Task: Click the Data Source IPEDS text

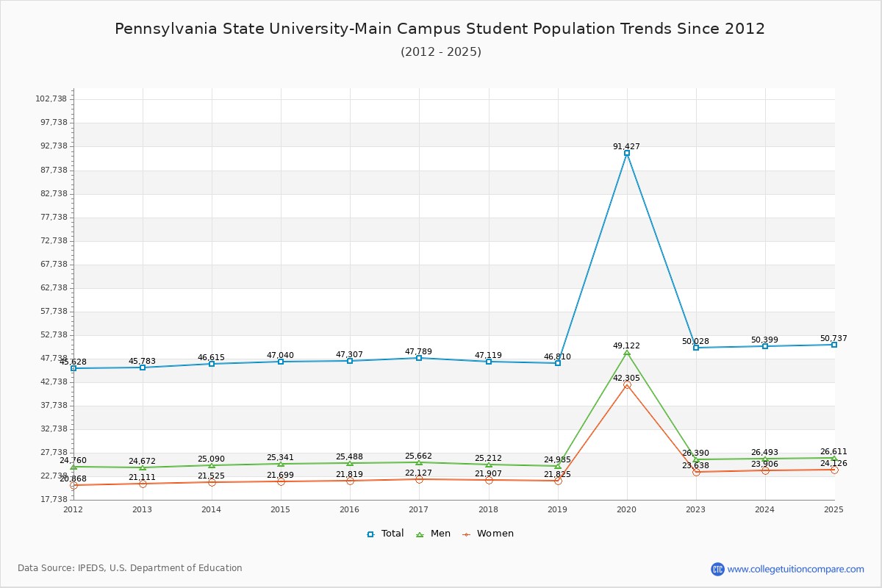Action: tap(131, 567)
